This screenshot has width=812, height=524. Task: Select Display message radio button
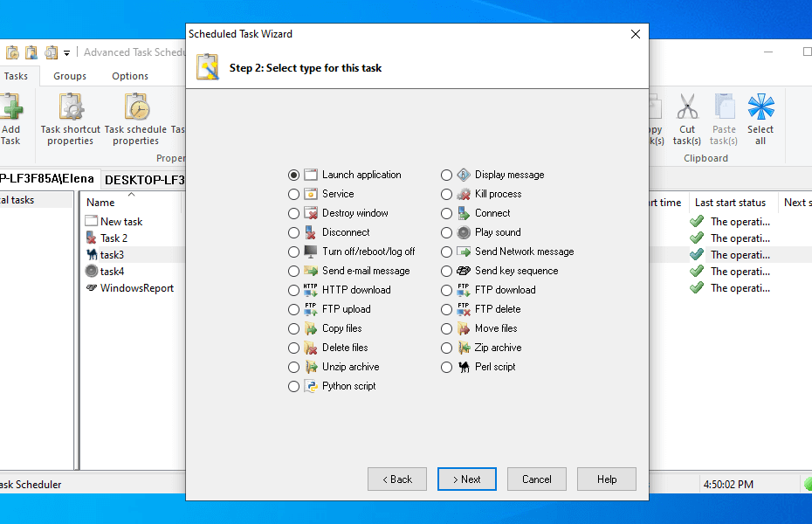(x=446, y=175)
